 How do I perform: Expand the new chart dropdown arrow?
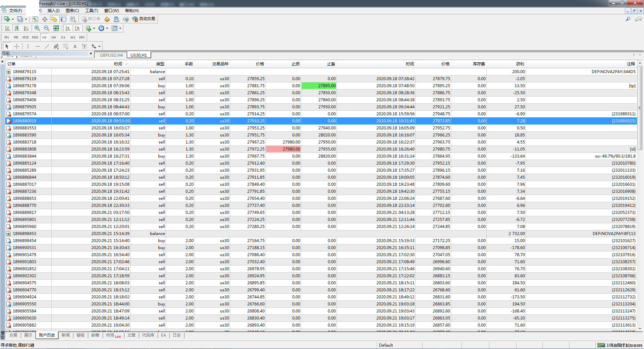click(13, 19)
